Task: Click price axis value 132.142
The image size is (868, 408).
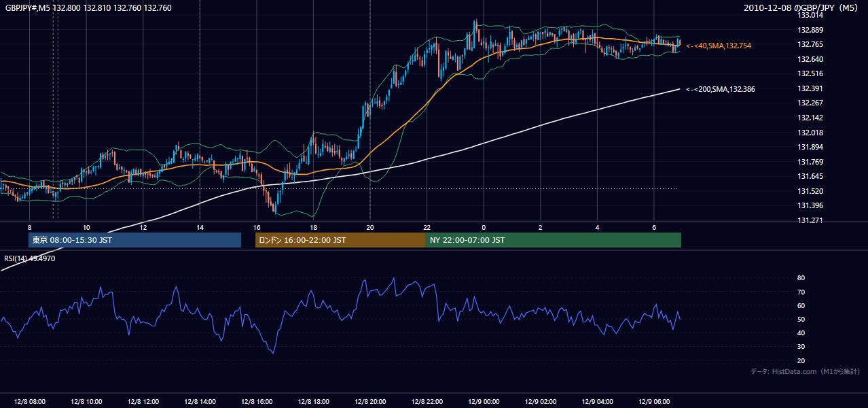Action: coord(810,118)
